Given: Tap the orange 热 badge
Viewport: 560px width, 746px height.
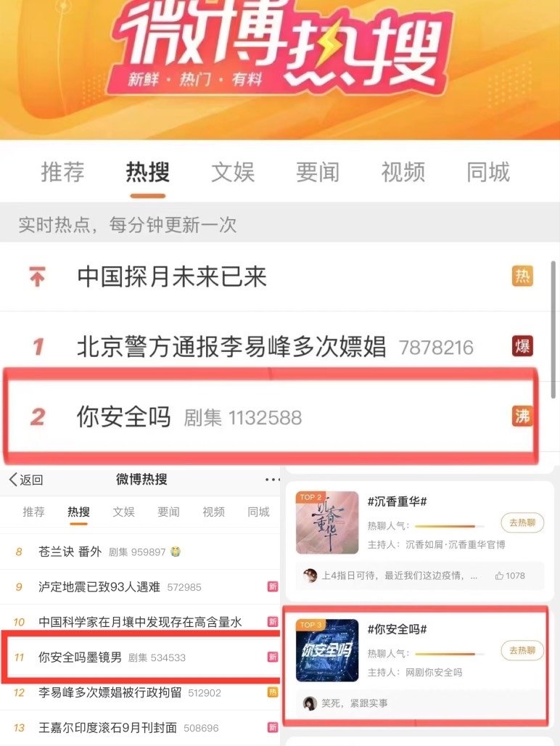Looking at the screenshot, I should click(522, 276).
